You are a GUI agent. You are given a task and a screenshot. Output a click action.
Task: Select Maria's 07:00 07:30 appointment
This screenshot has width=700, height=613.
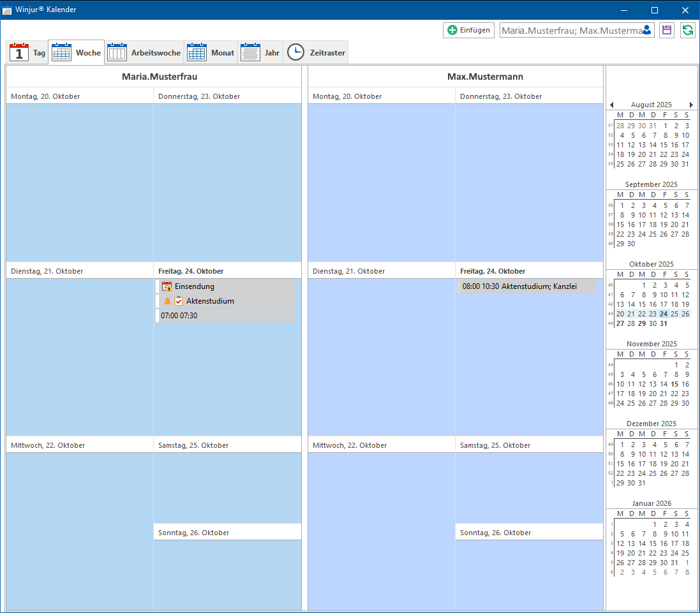225,315
